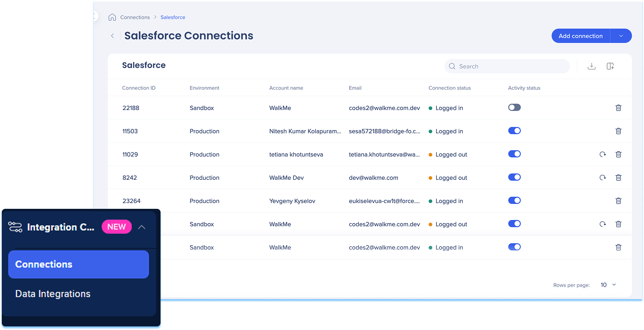Click Logged out status of connection 11029
Viewport: 644px width, 330px height.
(x=448, y=154)
